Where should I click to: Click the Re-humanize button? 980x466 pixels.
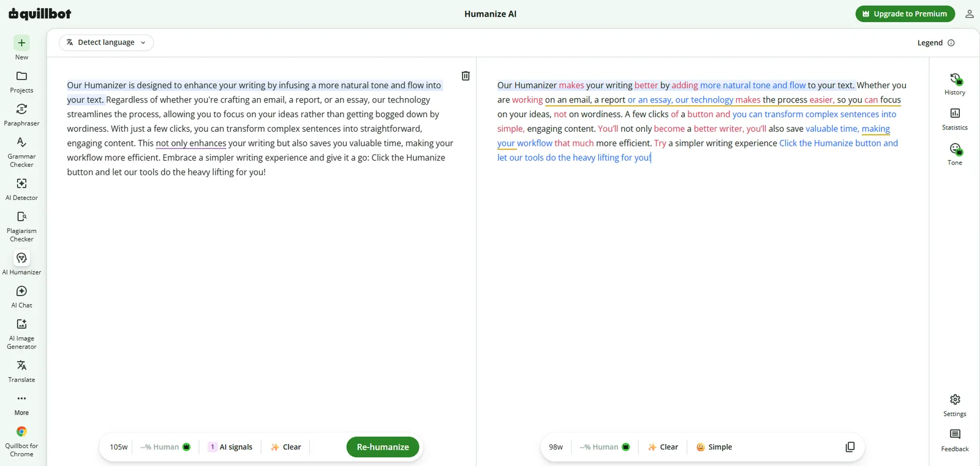click(x=383, y=447)
